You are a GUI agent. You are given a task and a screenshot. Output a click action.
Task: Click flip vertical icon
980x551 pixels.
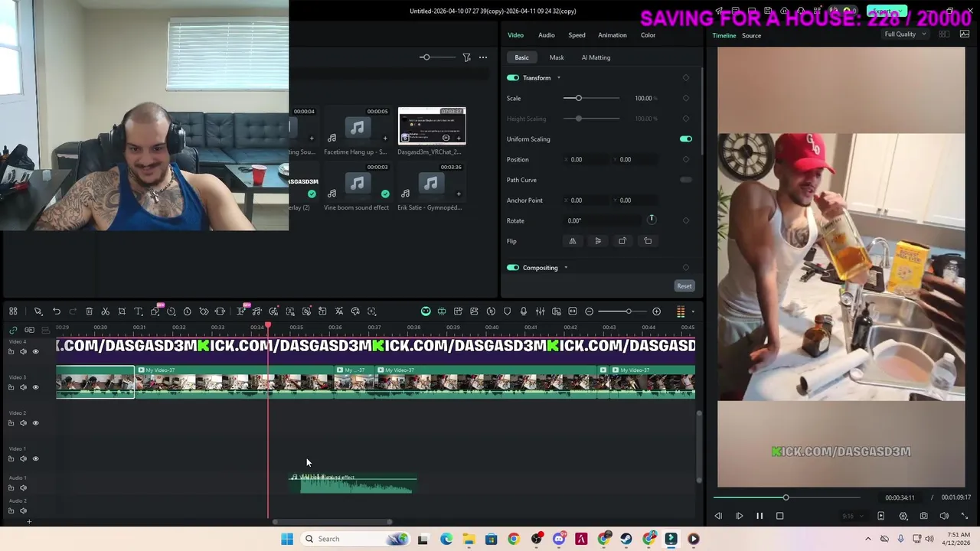[598, 241]
